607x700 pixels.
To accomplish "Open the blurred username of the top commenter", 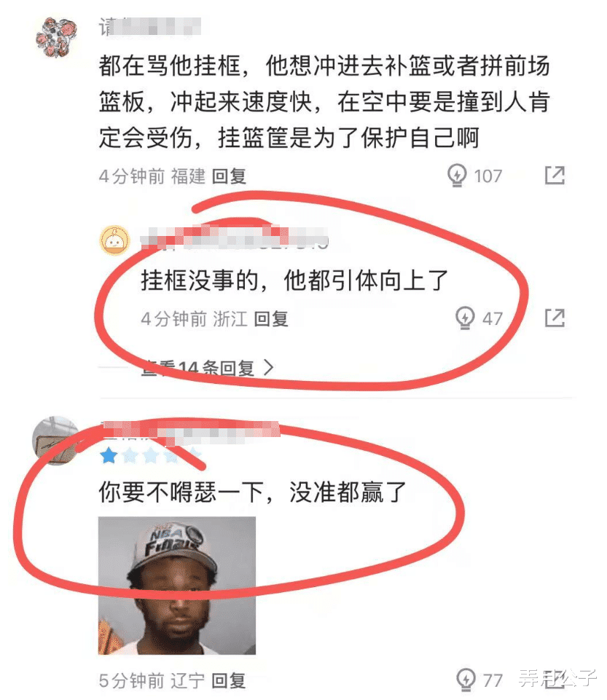I will click(149, 26).
